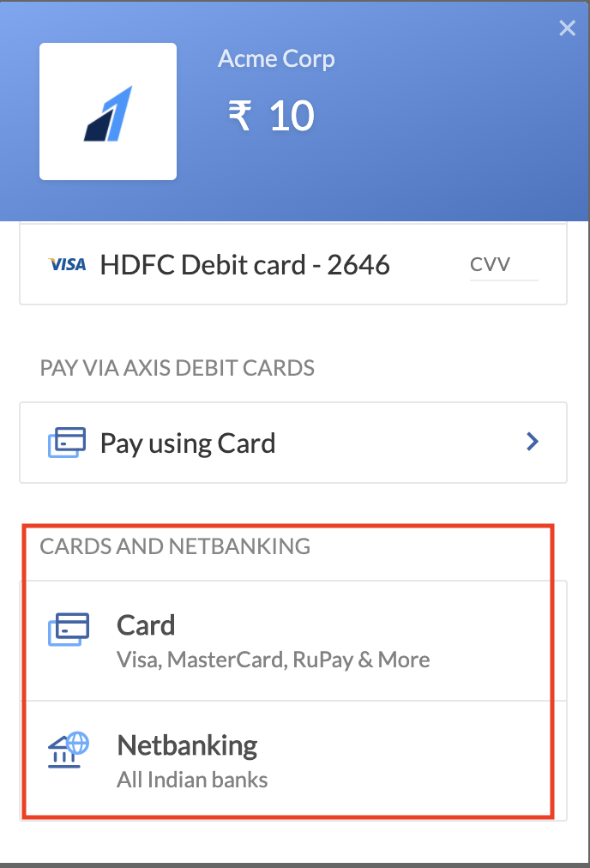Click the Card payment method icon

point(69,629)
